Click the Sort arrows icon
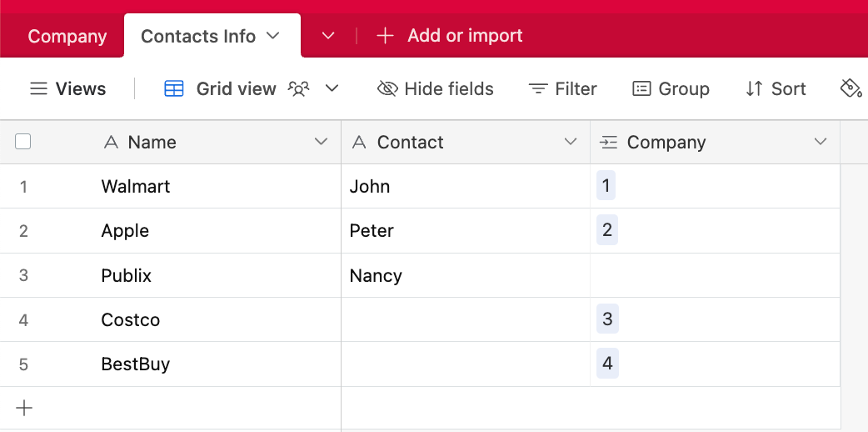This screenshot has height=432, width=868. tap(754, 88)
